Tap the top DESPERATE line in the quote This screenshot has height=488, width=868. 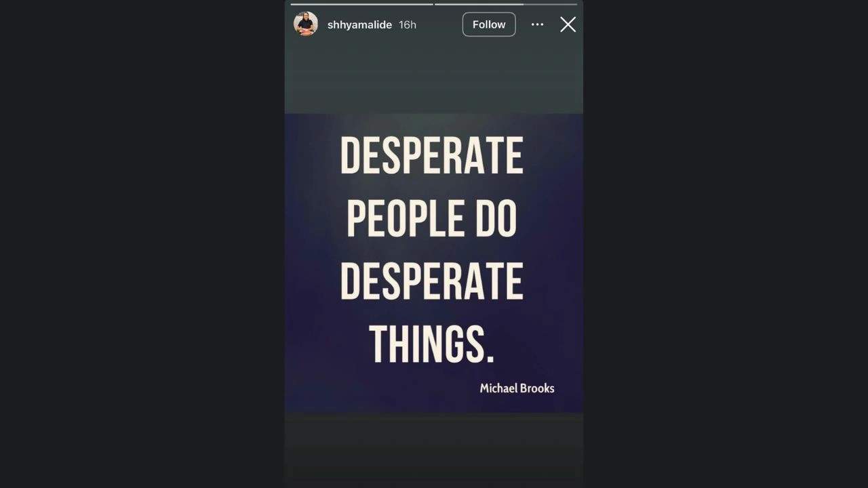pos(432,155)
